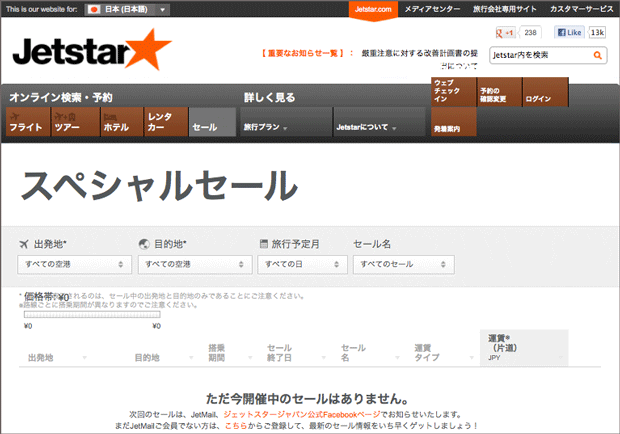Click the Jetstar logo
620x434 pixels.
pos(92,50)
